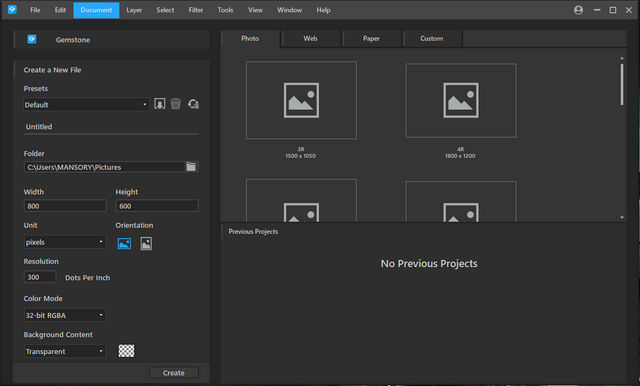Click the Gemstone title text

pos(73,40)
